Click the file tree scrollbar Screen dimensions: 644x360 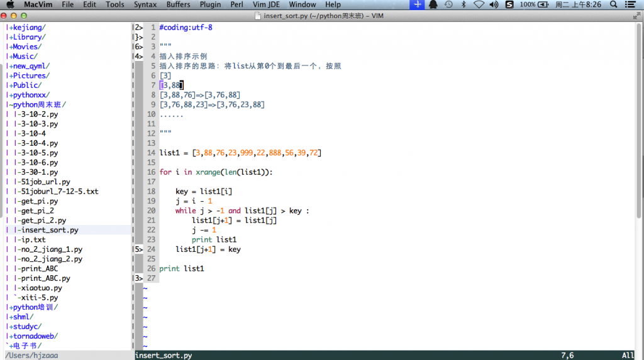pyautogui.click(x=1, y=140)
